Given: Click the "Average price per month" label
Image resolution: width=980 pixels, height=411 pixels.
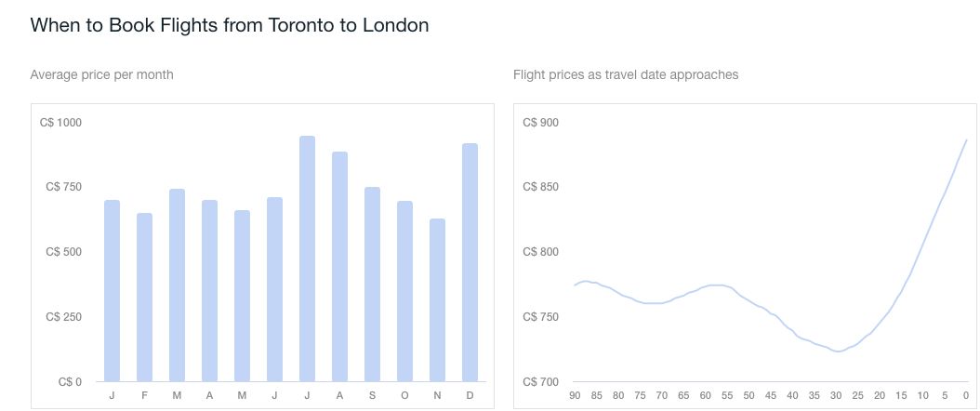Looking at the screenshot, I should click(x=101, y=74).
